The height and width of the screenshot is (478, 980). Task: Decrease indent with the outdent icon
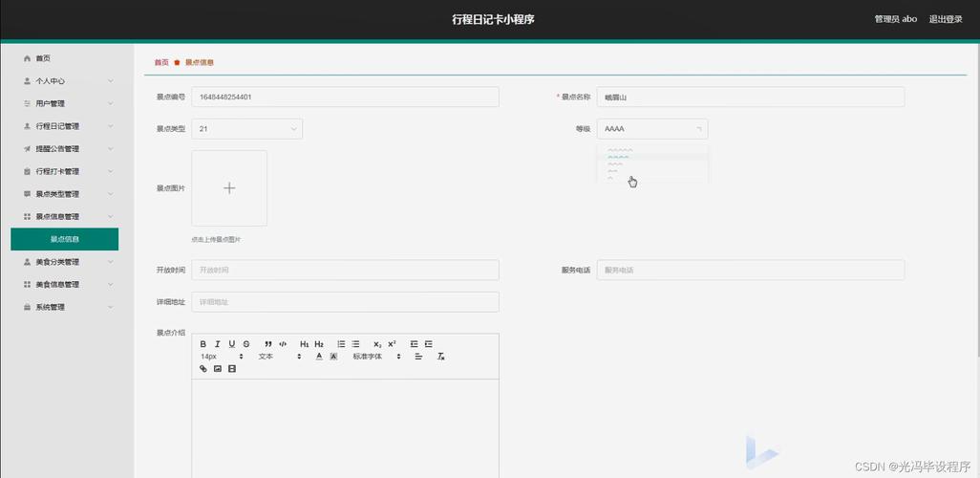click(x=414, y=344)
